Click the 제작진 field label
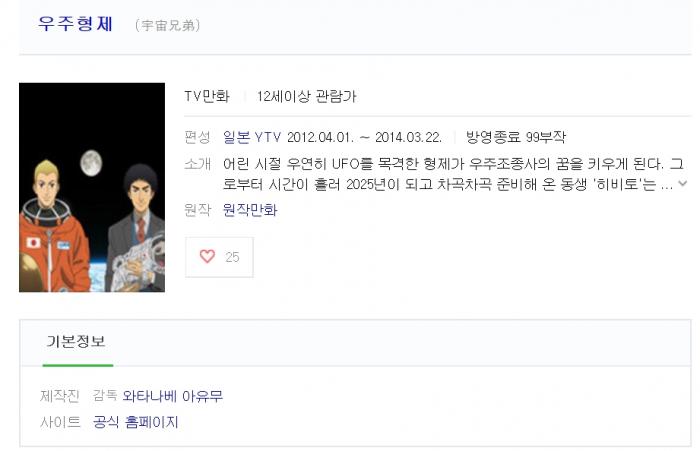700x451 pixels. pos(60,396)
